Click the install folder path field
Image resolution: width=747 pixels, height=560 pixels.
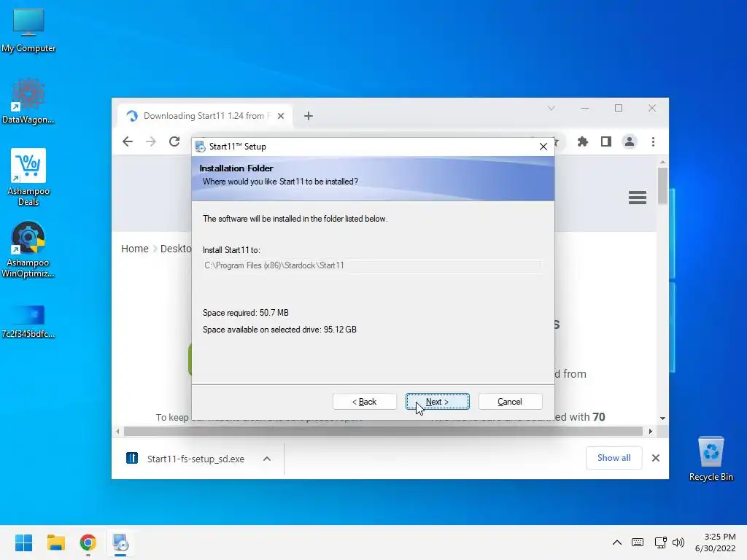pos(372,265)
